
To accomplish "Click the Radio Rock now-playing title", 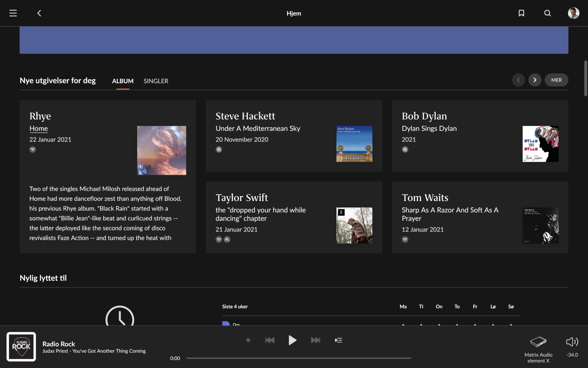I will (x=59, y=344).
